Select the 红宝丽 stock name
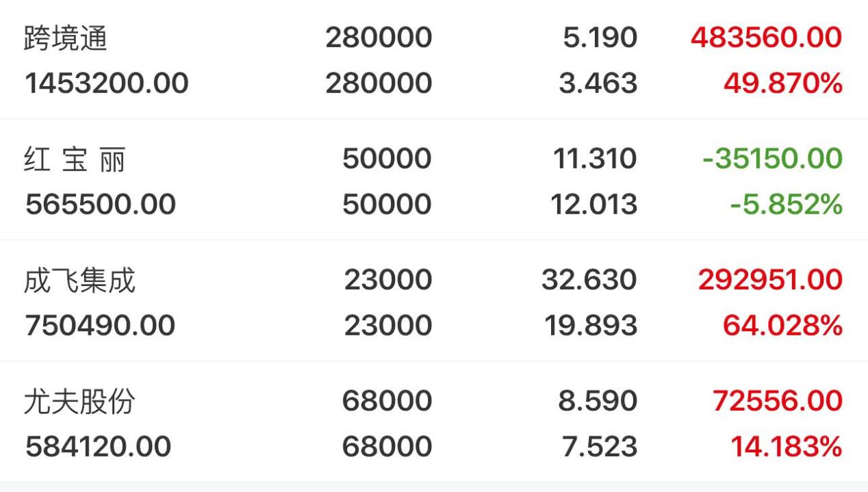This screenshot has height=492, width=868. click(x=75, y=159)
